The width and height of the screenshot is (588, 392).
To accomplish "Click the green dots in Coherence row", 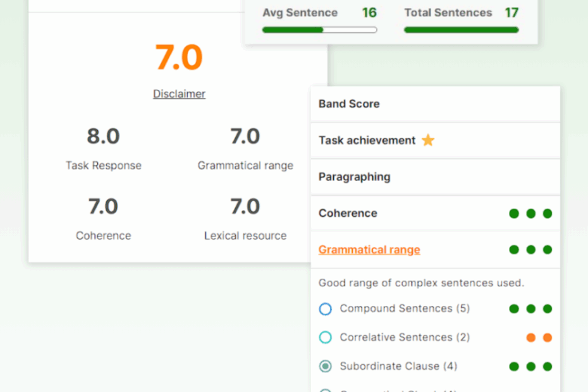I will coord(530,214).
